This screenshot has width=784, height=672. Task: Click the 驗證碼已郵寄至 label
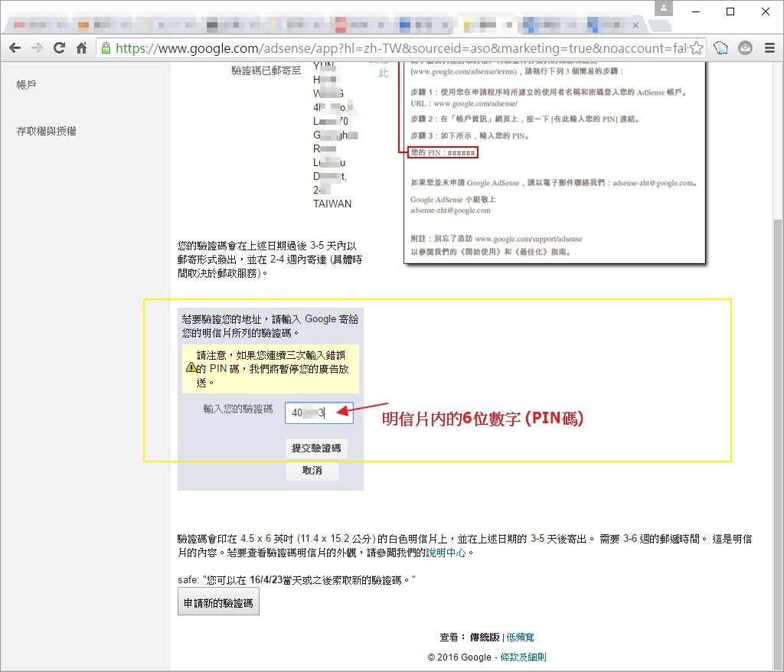[266, 70]
